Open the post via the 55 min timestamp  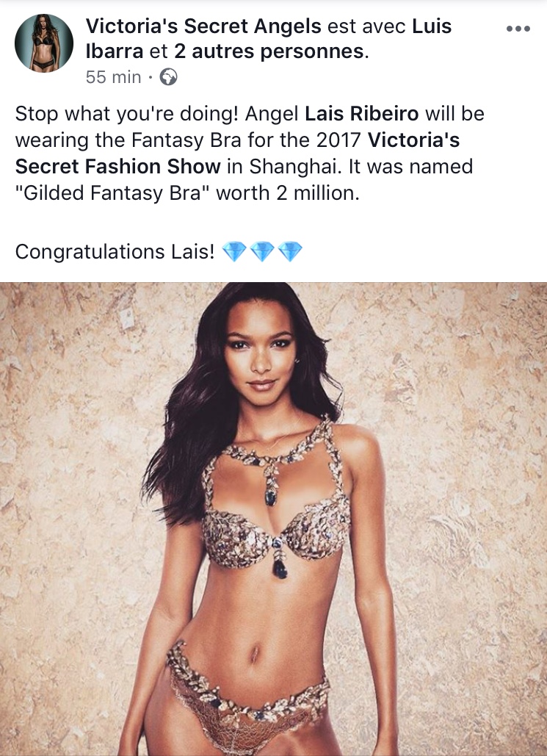coord(113,77)
